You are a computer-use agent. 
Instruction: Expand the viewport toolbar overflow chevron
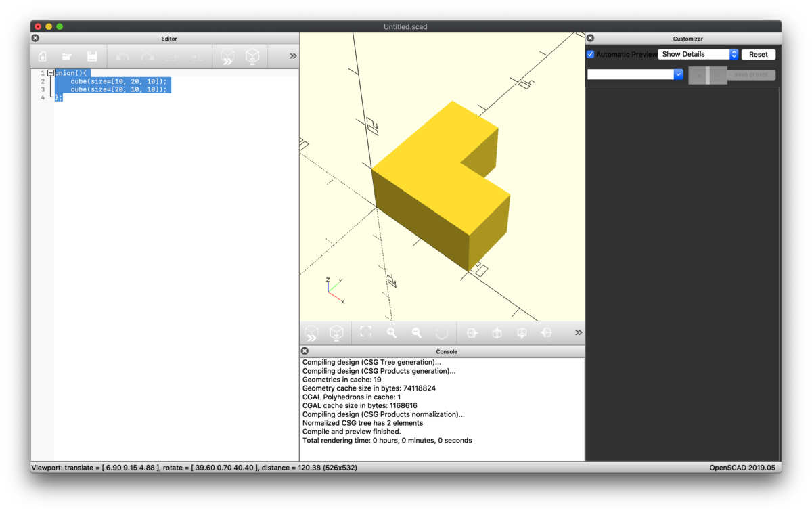tap(579, 332)
